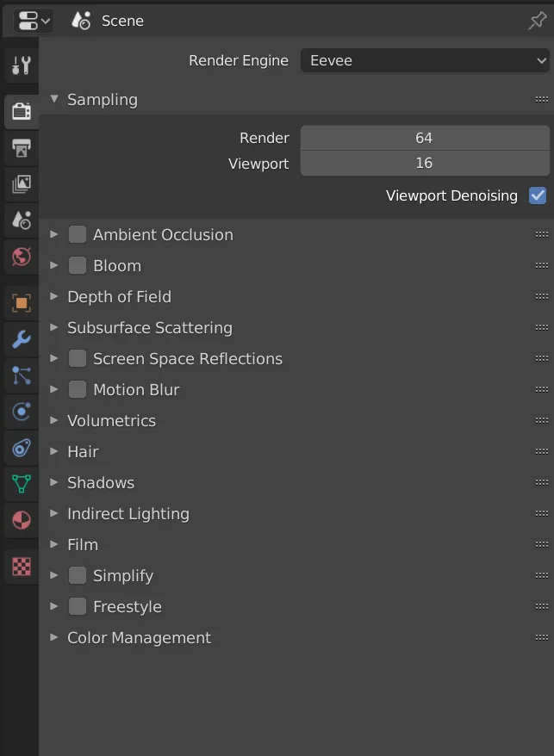The image size is (554, 756).
Task: Switch to the View Layer properties tab
Action: pos(21,183)
